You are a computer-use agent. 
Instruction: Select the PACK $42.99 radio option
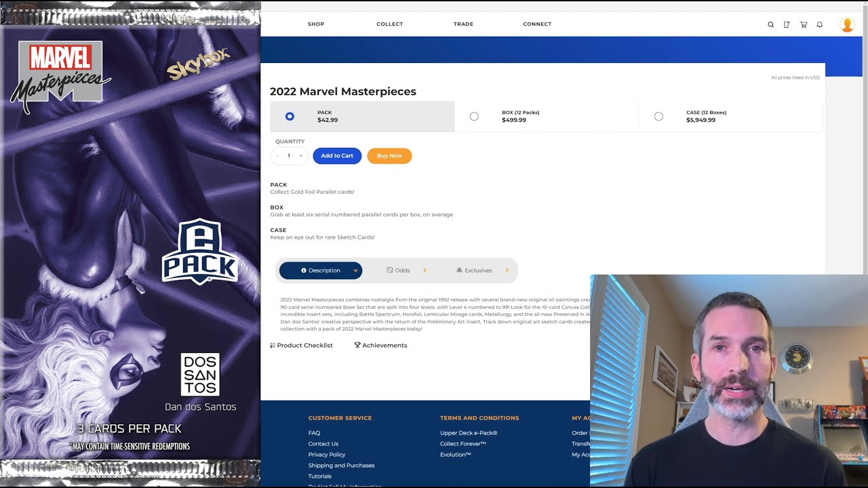pyautogui.click(x=290, y=117)
